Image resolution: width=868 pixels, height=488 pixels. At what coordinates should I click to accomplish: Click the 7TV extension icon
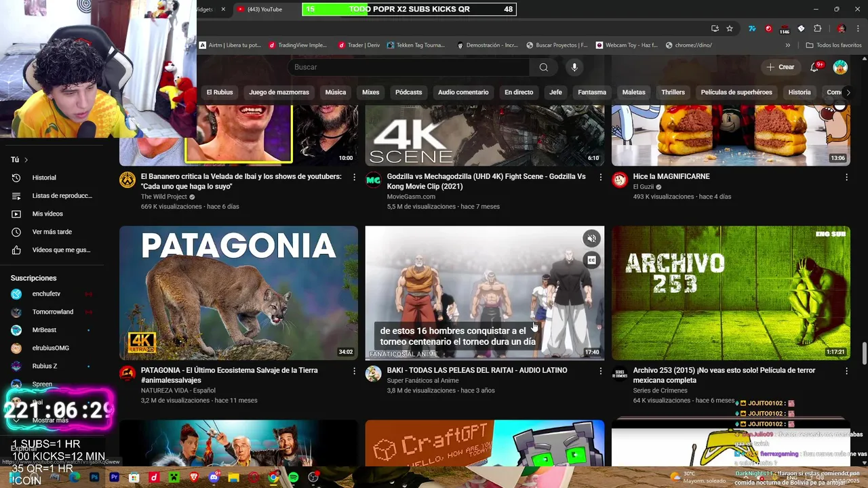[752, 28]
